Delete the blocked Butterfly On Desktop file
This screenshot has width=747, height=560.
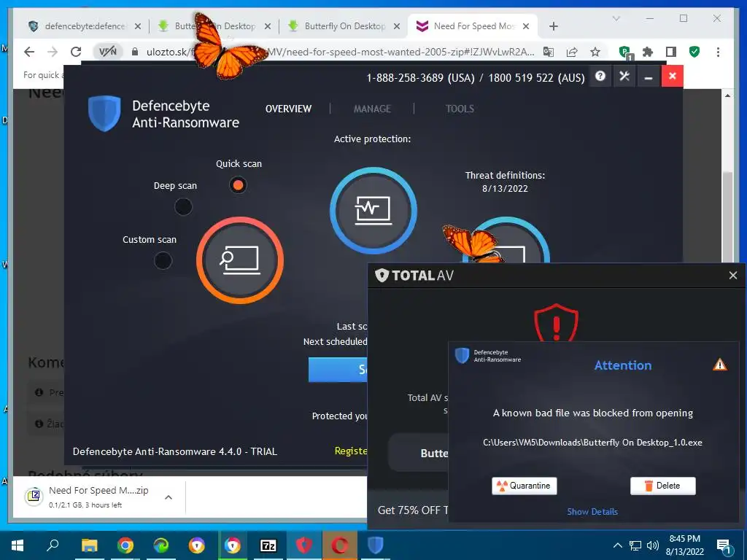(x=662, y=486)
